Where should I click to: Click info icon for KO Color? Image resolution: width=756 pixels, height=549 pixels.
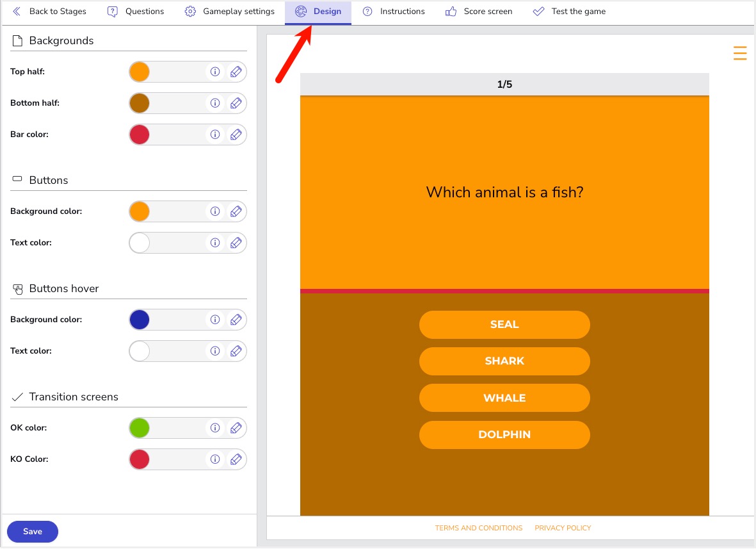click(215, 459)
